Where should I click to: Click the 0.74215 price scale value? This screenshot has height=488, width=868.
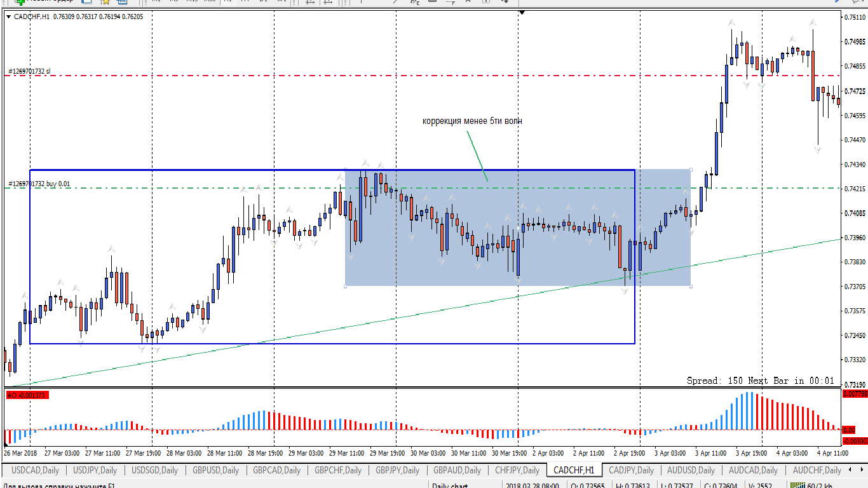click(x=855, y=189)
